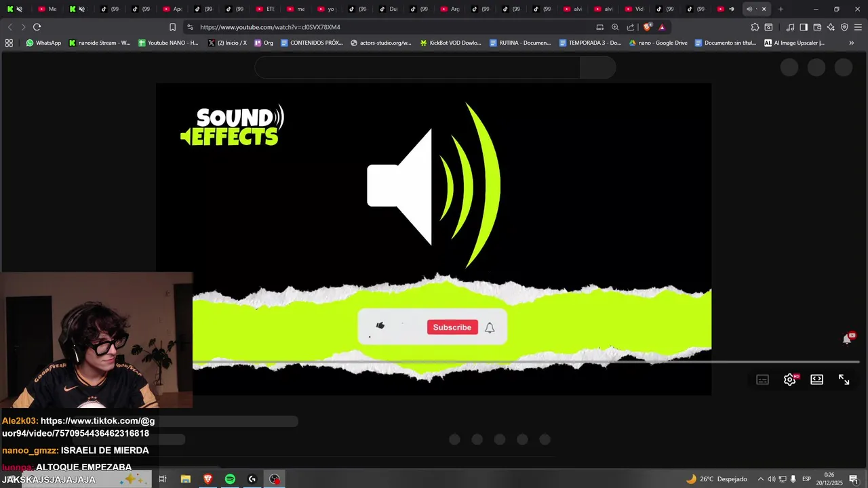868x488 pixels.
Task: Click the red notification bell at right
Action: tap(848, 338)
